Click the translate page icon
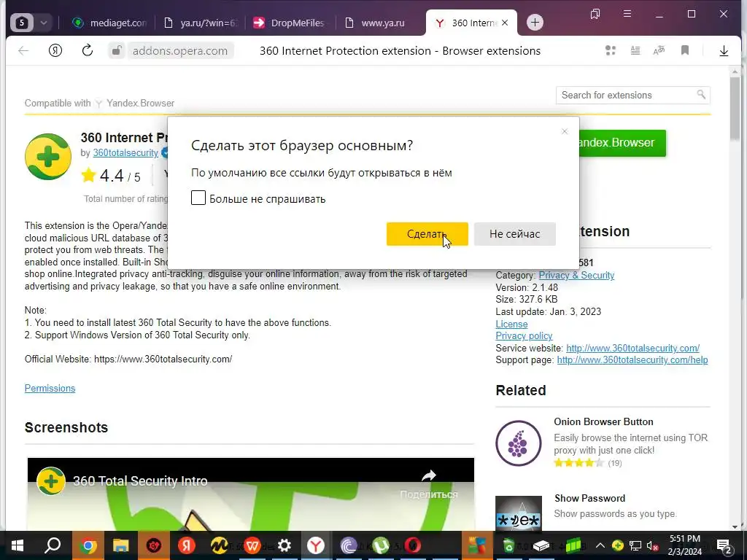 (659, 50)
